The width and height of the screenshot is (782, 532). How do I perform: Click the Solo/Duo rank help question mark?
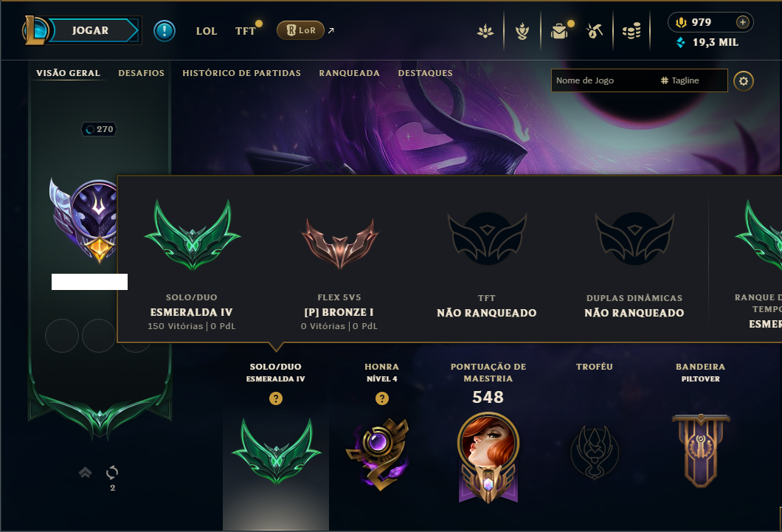[276, 398]
